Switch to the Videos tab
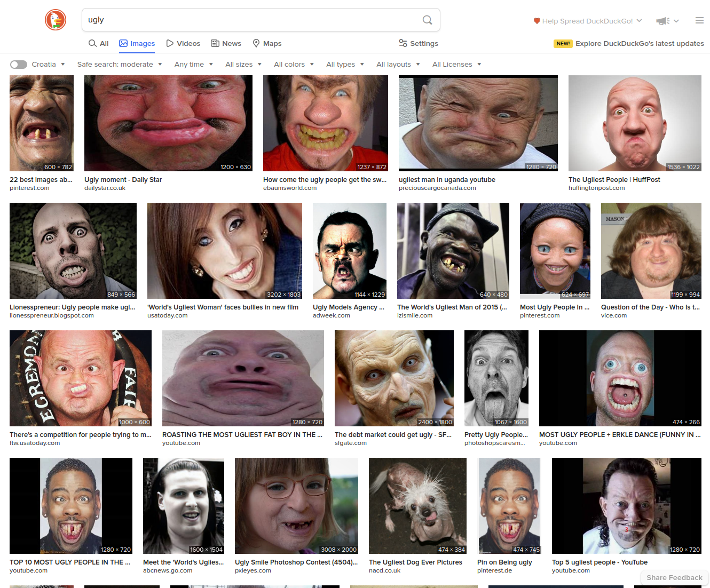The width and height of the screenshot is (710, 588). (x=183, y=44)
